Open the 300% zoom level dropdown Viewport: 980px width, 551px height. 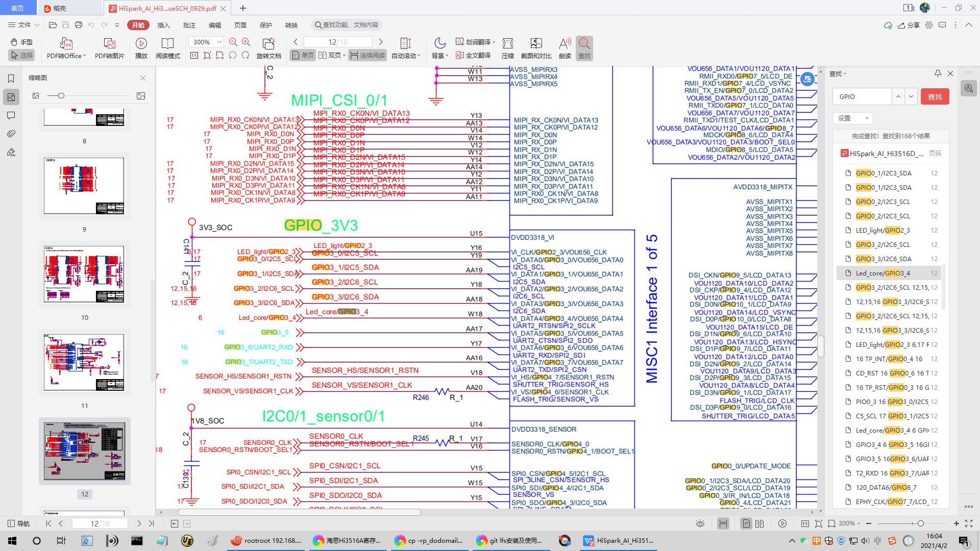pos(219,42)
